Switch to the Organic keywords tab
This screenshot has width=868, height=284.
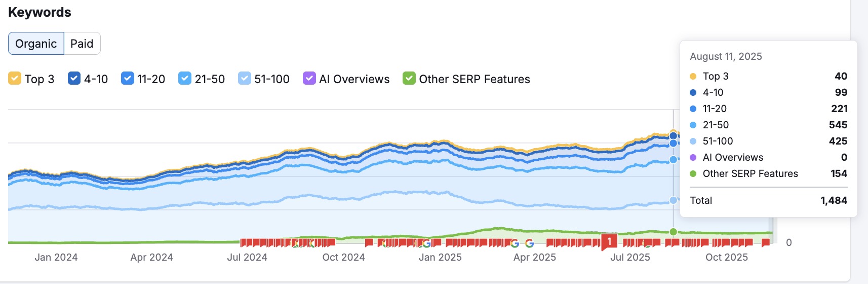tap(36, 44)
